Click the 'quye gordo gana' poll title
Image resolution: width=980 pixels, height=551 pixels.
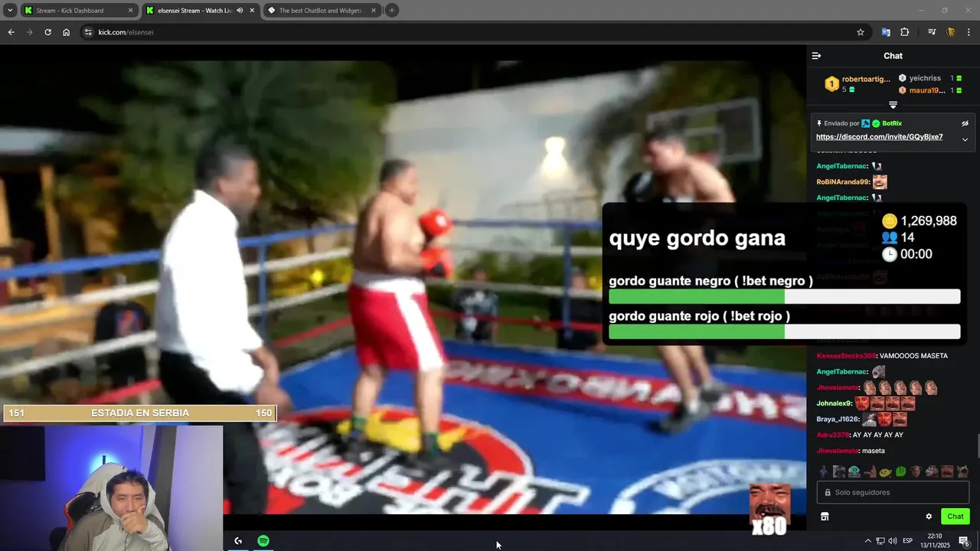click(x=697, y=238)
